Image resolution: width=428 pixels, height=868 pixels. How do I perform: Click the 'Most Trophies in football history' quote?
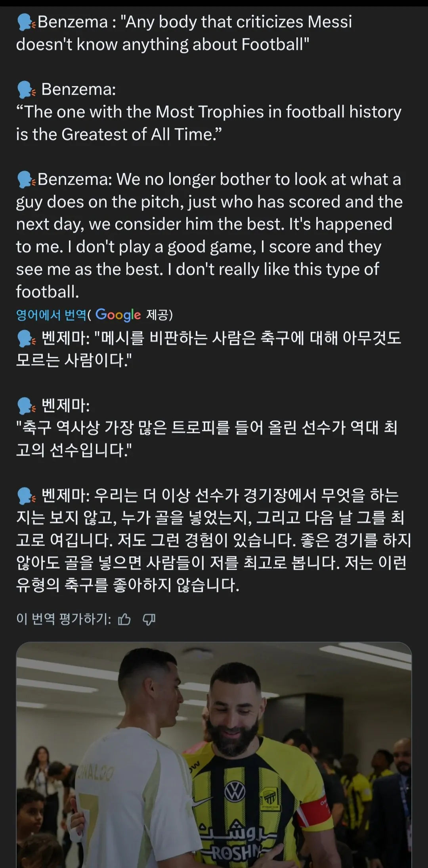208,123
